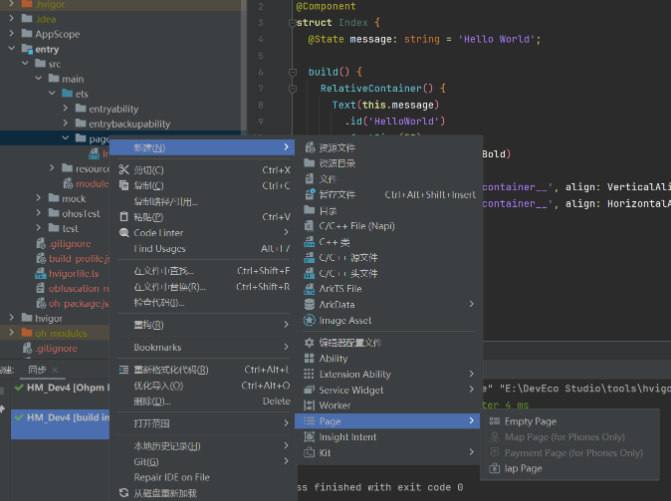Click the ArkTS File icon
Image resolution: width=671 pixels, height=501 pixels.
point(309,289)
